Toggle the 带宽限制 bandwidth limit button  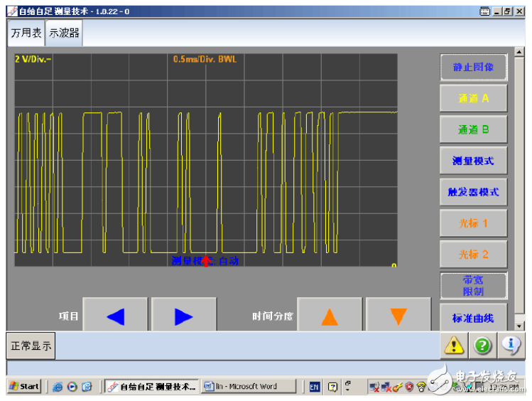(x=473, y=286)
